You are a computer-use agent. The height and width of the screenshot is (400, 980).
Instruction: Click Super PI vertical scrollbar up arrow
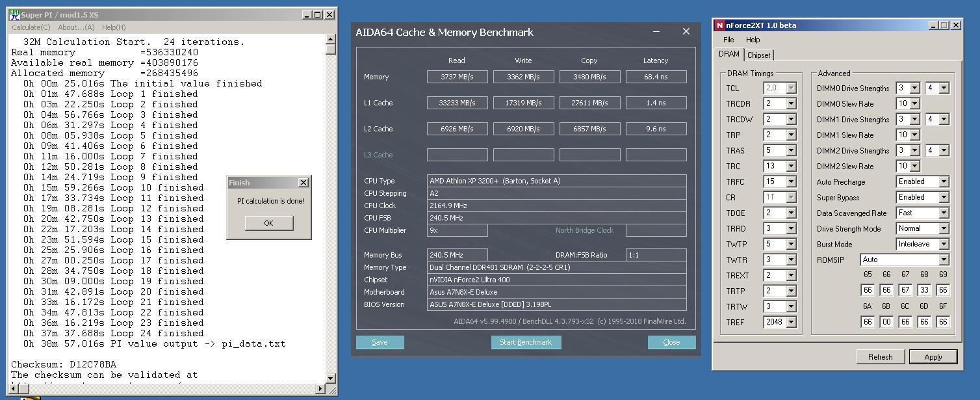tap(331, 39)
